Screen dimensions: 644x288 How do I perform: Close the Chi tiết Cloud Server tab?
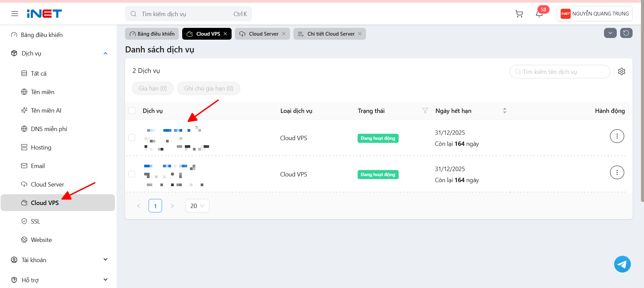point(360,34)
